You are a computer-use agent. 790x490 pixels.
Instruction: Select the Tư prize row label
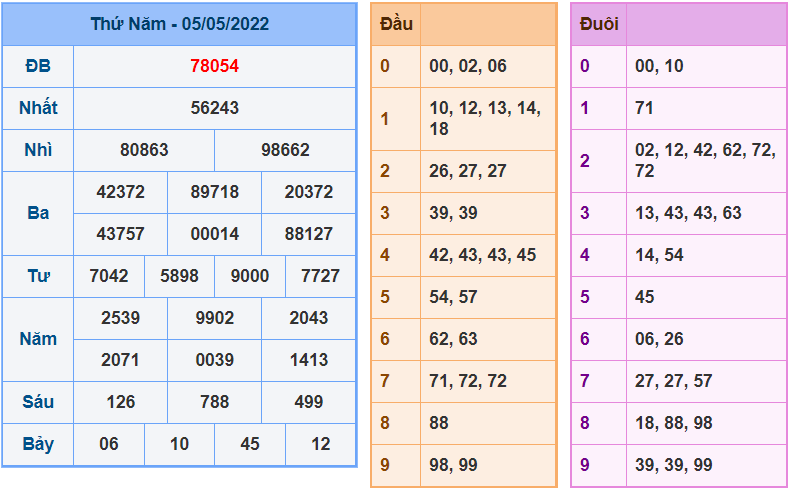point(38,276)
